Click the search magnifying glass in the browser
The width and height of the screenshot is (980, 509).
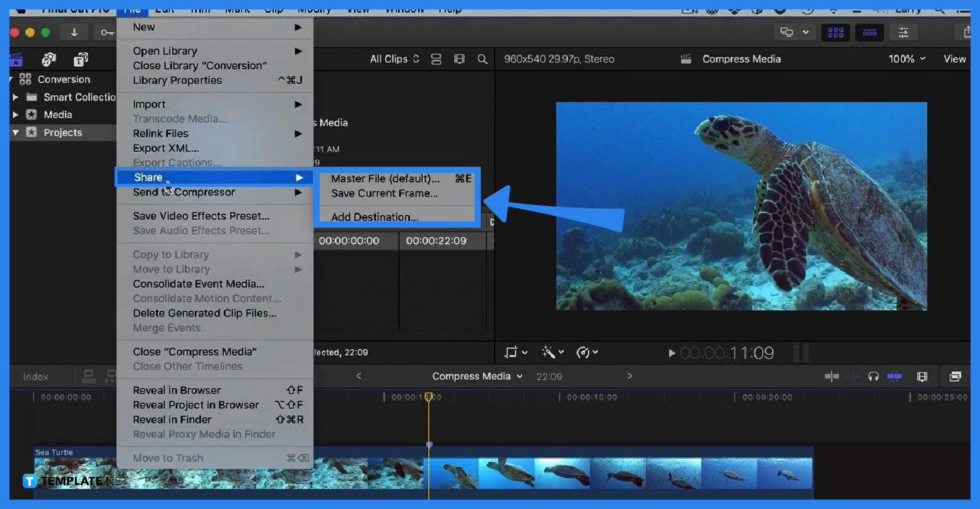pyautogui.click(x=482, y=59)
